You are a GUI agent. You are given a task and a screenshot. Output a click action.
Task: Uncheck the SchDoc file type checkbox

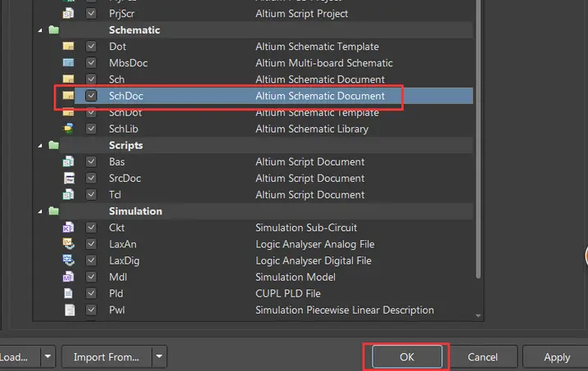91,96
